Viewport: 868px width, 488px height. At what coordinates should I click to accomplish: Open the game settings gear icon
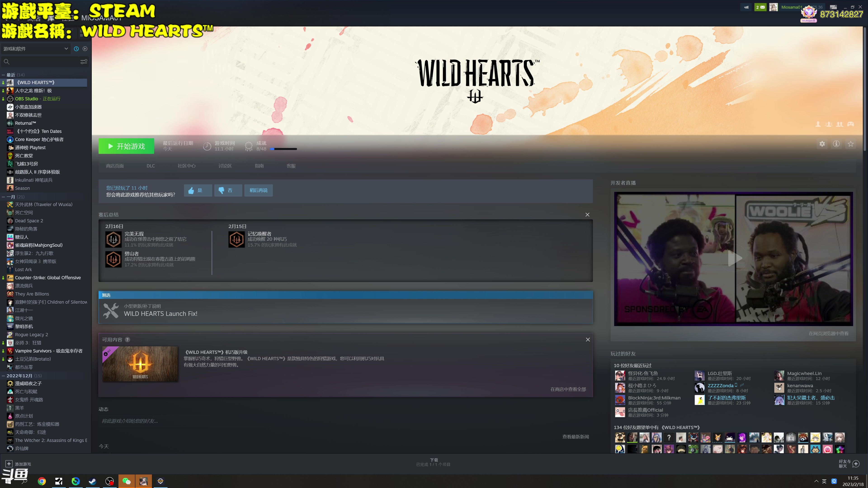click(x=822, y=144)
